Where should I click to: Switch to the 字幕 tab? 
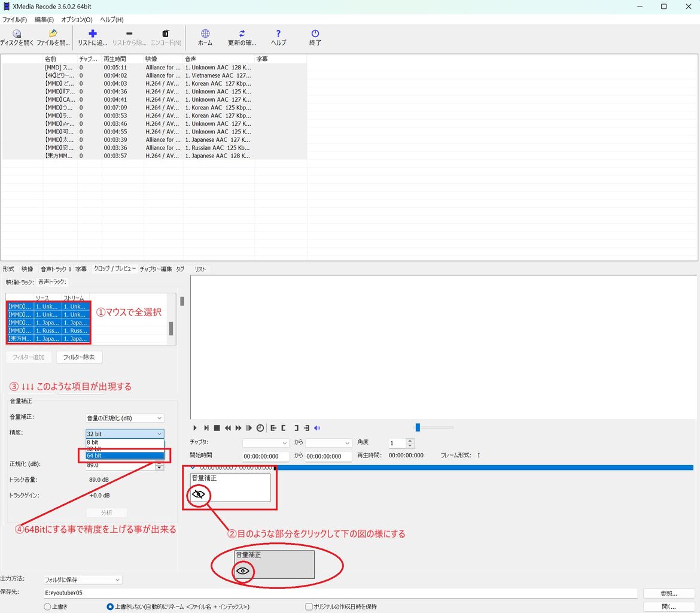(x=81, y=269)
